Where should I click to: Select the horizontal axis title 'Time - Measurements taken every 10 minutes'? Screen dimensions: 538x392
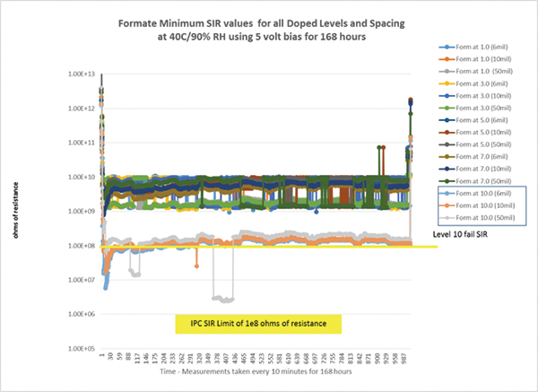[x=256, y=371]
